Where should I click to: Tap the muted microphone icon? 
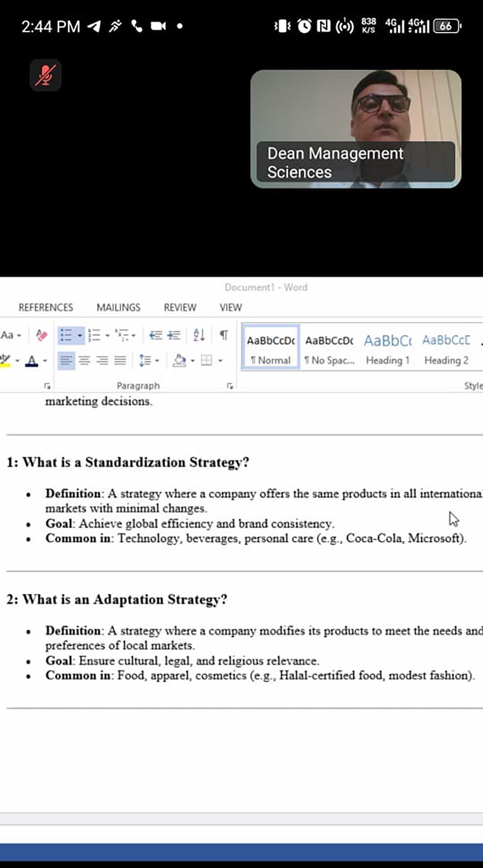point(45,75)
